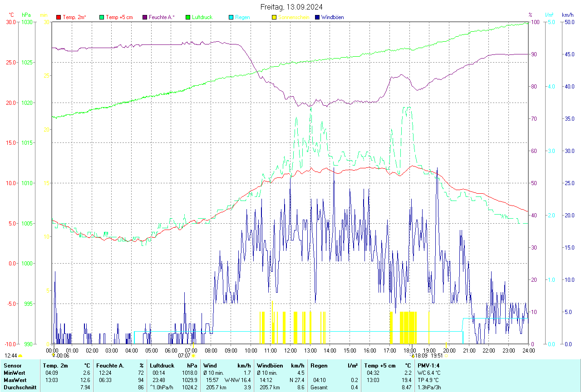Viewport: 581px width, 392px height.
Task: Click the W-NW 16.4 wind value
Action: click(237, 380)
